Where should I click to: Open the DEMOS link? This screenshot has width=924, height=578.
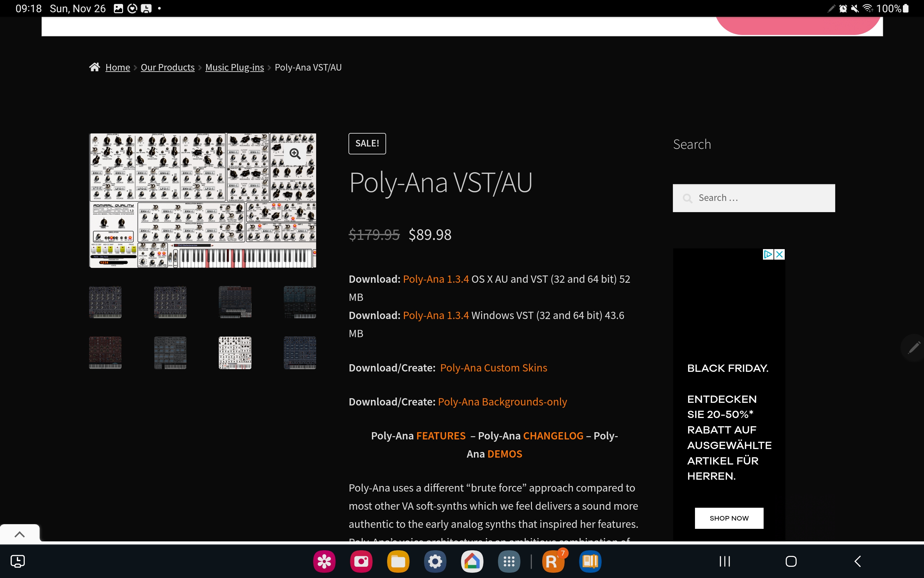[x=505, y=454]
